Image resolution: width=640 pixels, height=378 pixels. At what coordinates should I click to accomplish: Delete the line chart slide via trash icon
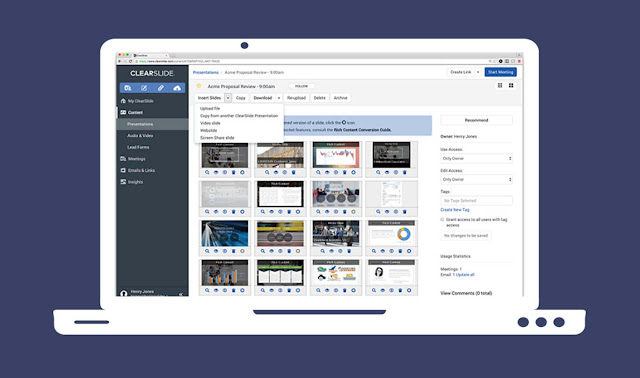(x=344, y=172)
